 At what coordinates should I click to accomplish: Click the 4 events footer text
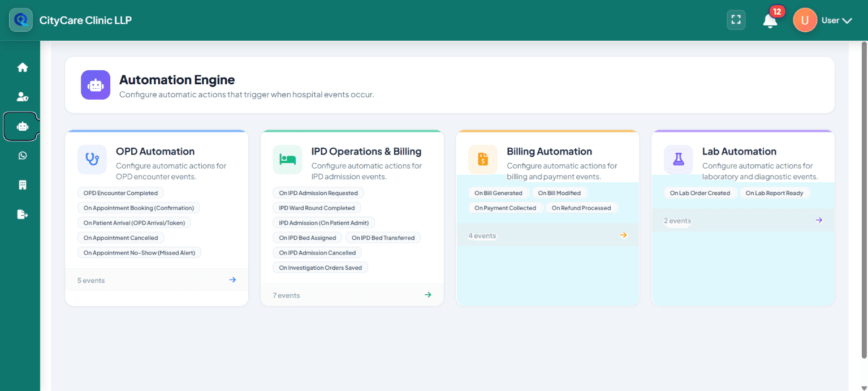click(x=482, y=236)
